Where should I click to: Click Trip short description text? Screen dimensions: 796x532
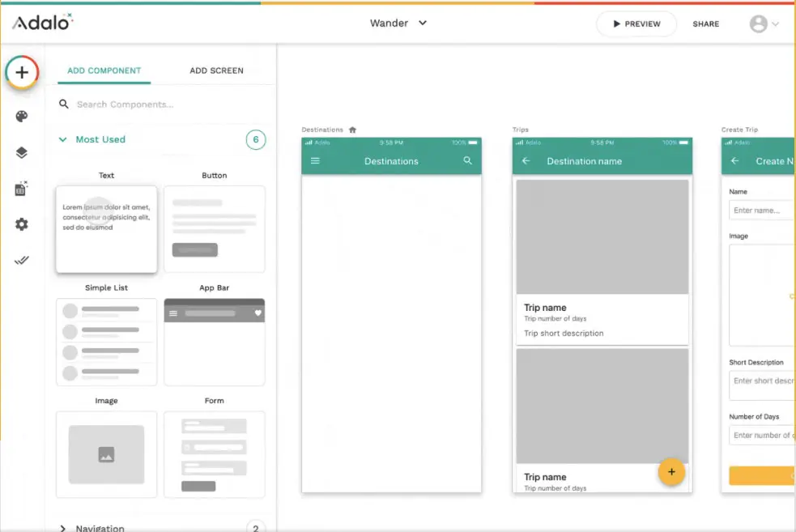564,334
